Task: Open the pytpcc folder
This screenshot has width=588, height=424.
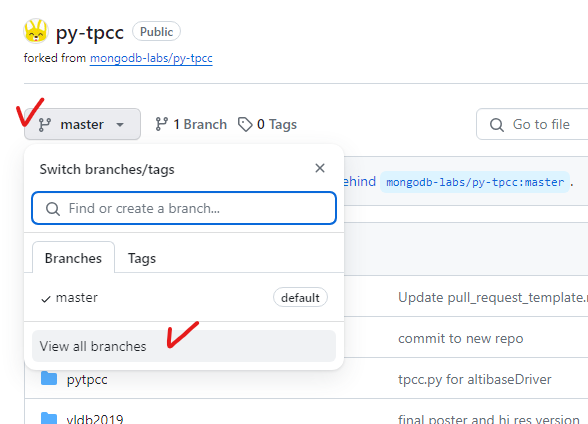Action: [87, 379]
